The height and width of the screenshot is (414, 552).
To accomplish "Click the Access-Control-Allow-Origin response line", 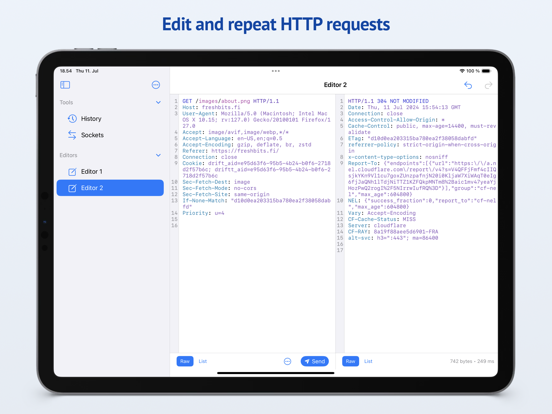I will pyautogui.click(x=396, y=120).
